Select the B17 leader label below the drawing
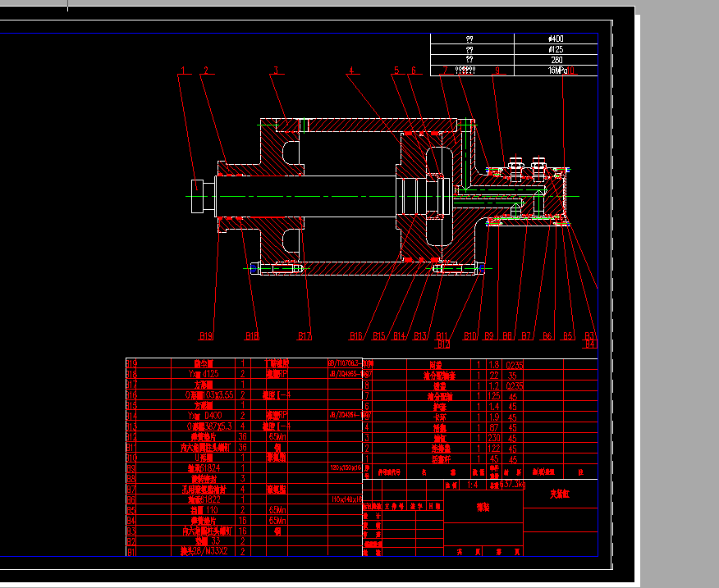Viewport: 719px width, 588px height. [x=305, y=336]
